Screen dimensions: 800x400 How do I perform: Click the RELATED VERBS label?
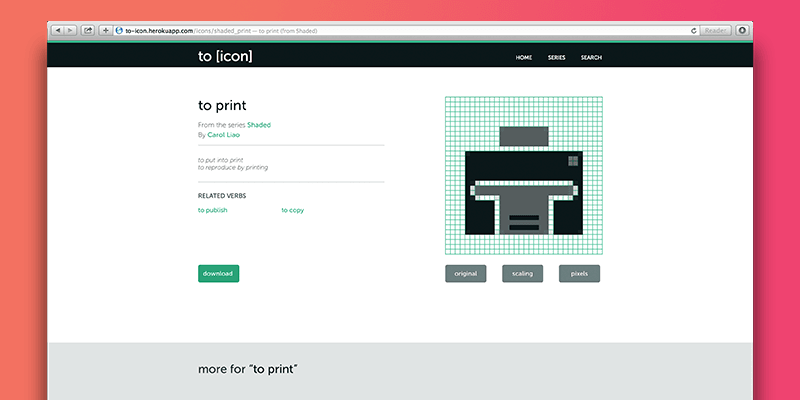[x=222, y=196]
